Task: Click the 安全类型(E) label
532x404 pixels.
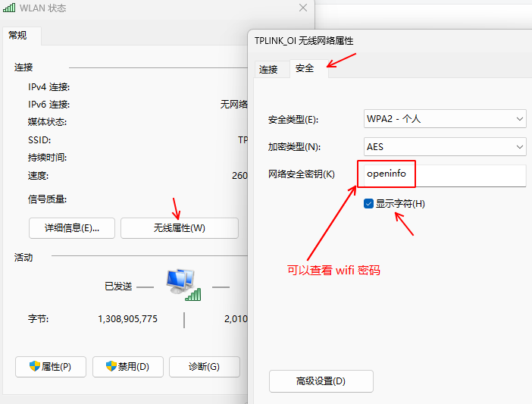Action: point(293,120)
